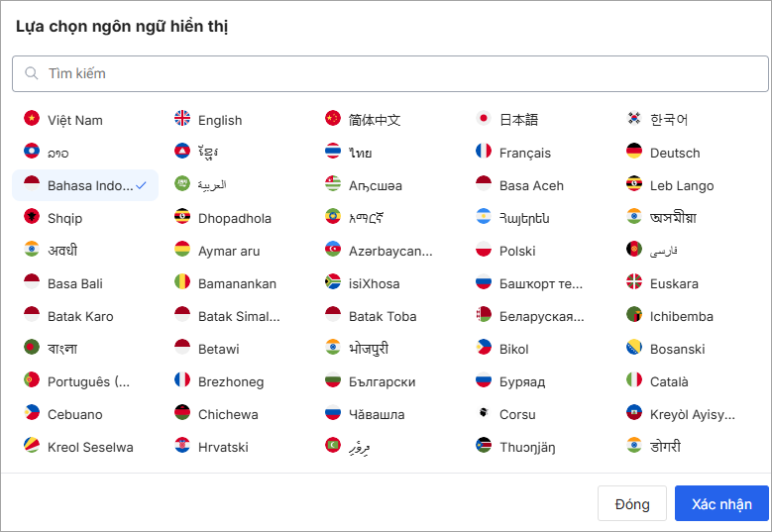This screenshot has height=532, width=772.
Task: Click the Vietnam flag icon
Action: [x=32, y=118]
